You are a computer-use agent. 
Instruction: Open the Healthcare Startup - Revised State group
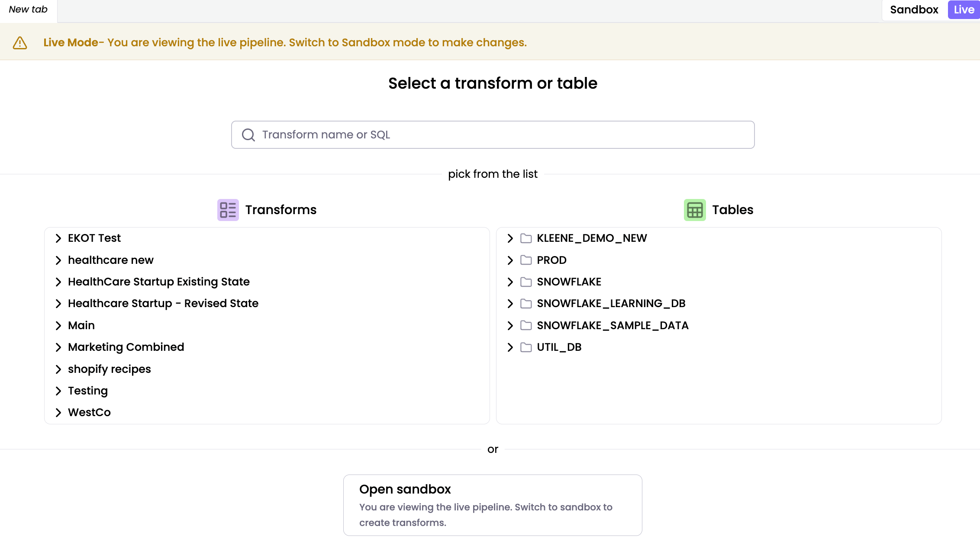click(163, 304)
